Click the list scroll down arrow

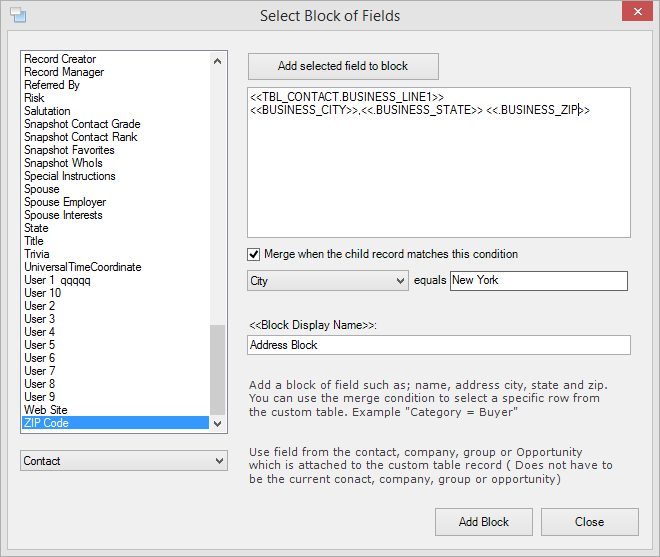pyautogui.click(x=217, y=424)
